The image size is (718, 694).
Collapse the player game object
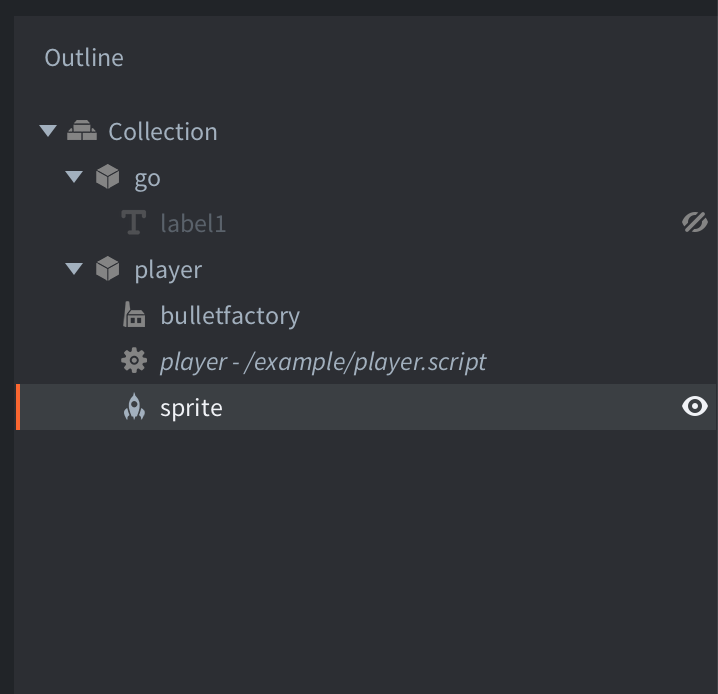(74, 269)
